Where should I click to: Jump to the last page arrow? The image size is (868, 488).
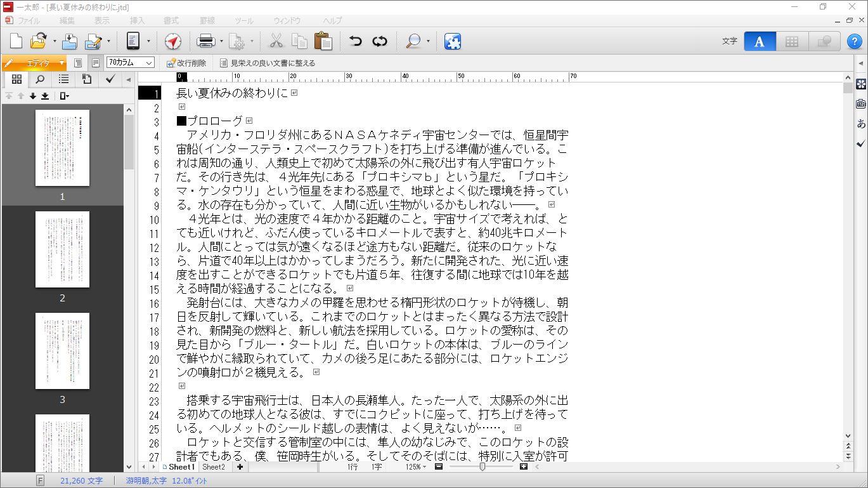point(45,96)
